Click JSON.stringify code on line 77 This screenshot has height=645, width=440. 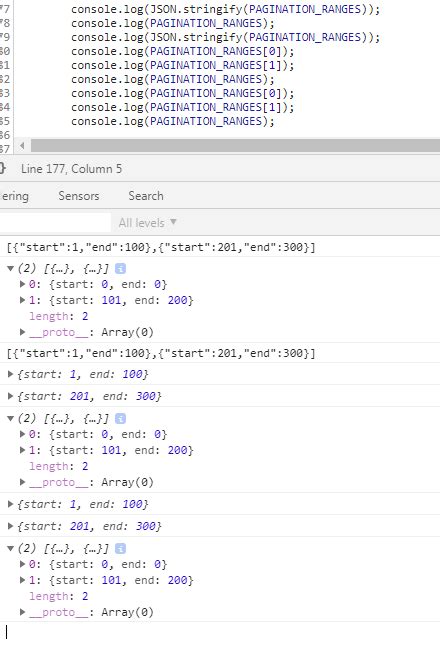(x=225, y=9)
